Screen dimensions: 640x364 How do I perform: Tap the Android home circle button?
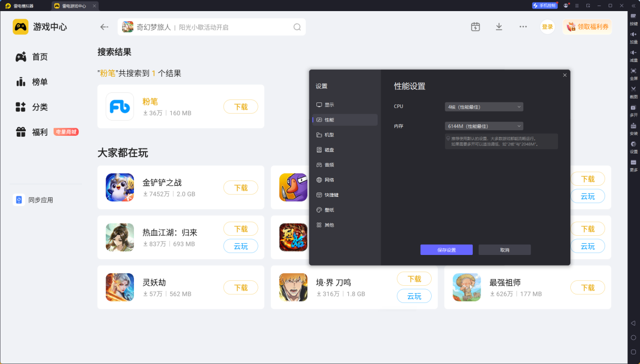pyautogui.click(x=633, y=337)
